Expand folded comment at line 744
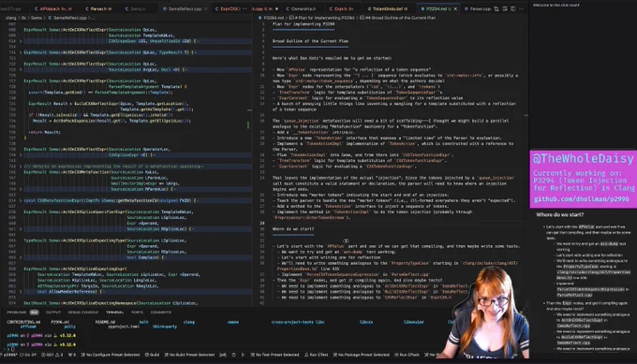 (x=21, y=166)
